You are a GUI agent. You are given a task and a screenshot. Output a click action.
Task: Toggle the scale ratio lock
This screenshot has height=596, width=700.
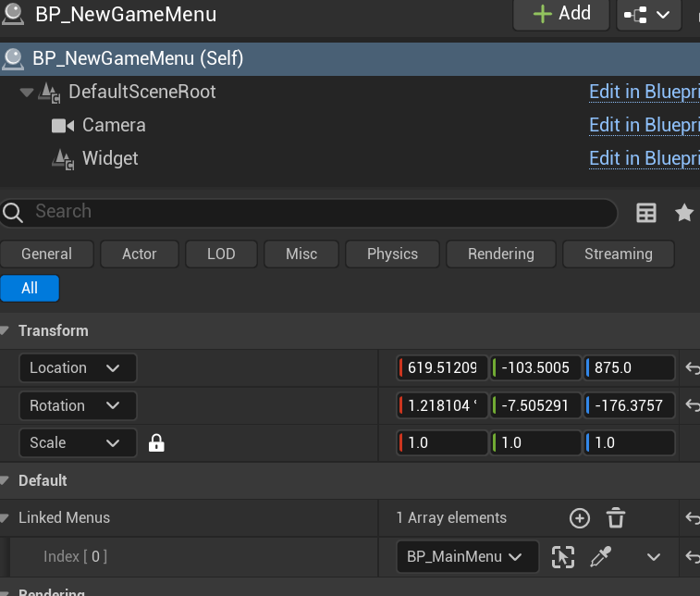[156, 443]
